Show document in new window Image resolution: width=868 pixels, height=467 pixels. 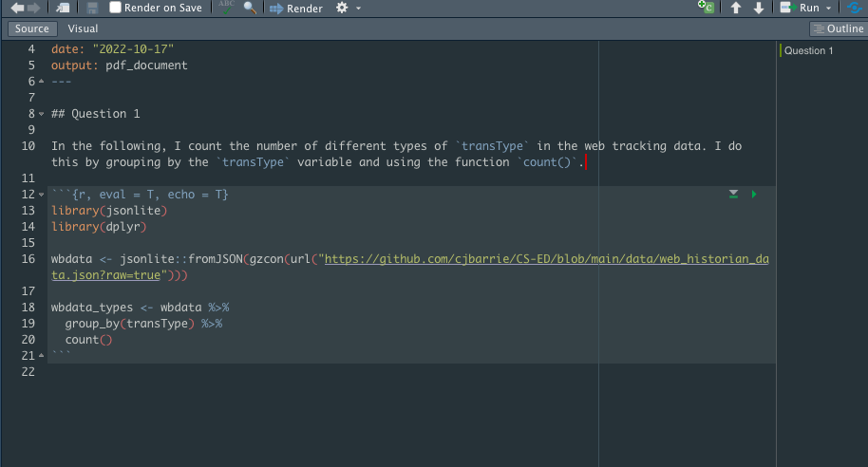[x=63, y=8]
